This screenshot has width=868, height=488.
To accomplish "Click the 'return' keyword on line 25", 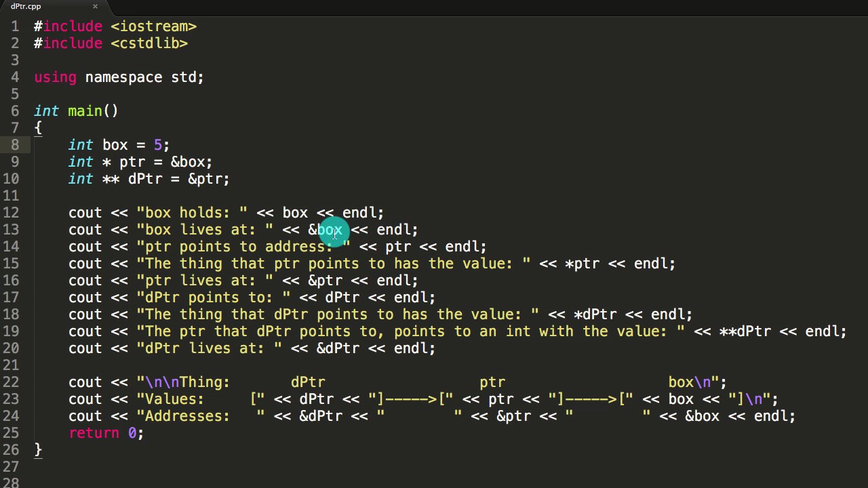I will pos(94,433).
